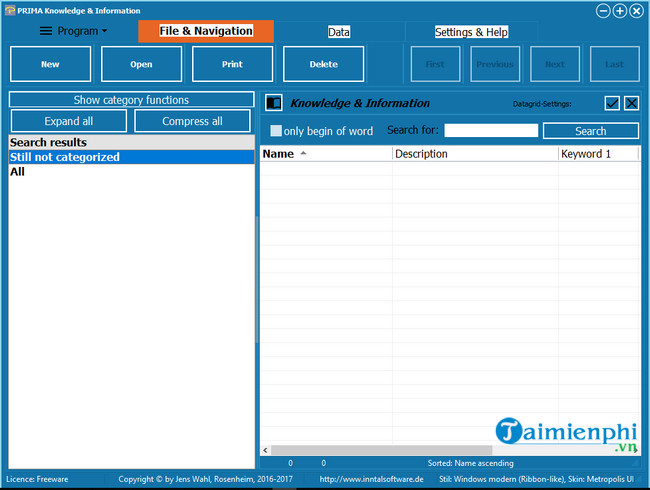
Task: Click Show category functions button
Action: (131, 100)
